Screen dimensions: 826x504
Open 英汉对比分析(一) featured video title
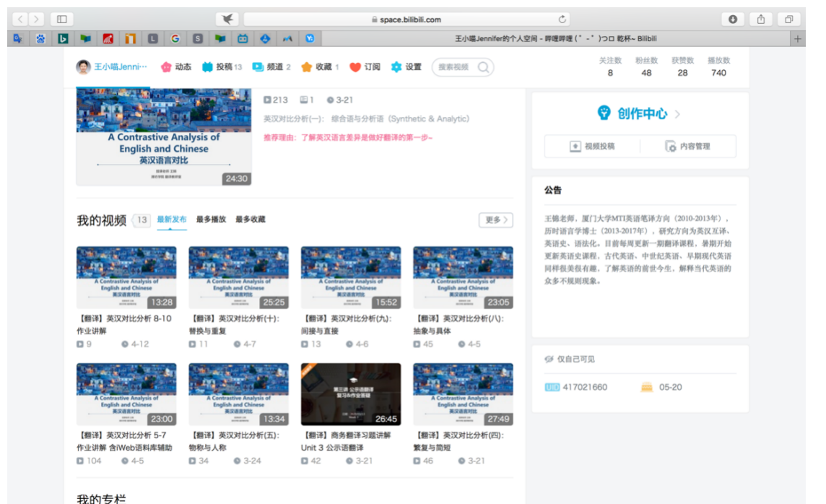click(366, 119)
